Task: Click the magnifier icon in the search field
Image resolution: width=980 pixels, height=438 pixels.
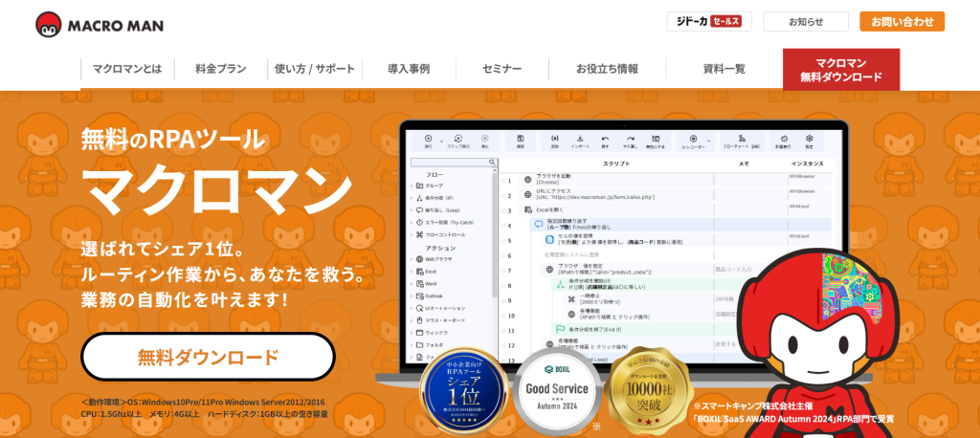Action: coord(492,163)
